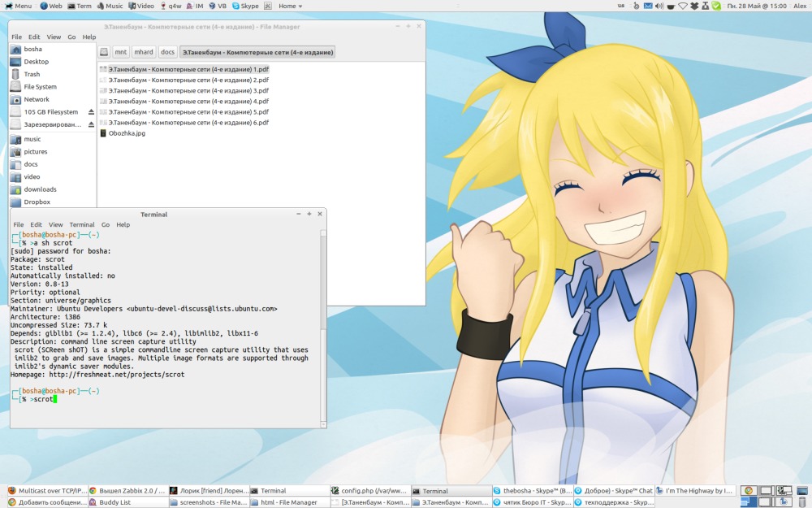Image resolution: width=812 pixels, height=508 pixels.
Task: Go to mnt in the path bar
Action: (x=121, y=52)
